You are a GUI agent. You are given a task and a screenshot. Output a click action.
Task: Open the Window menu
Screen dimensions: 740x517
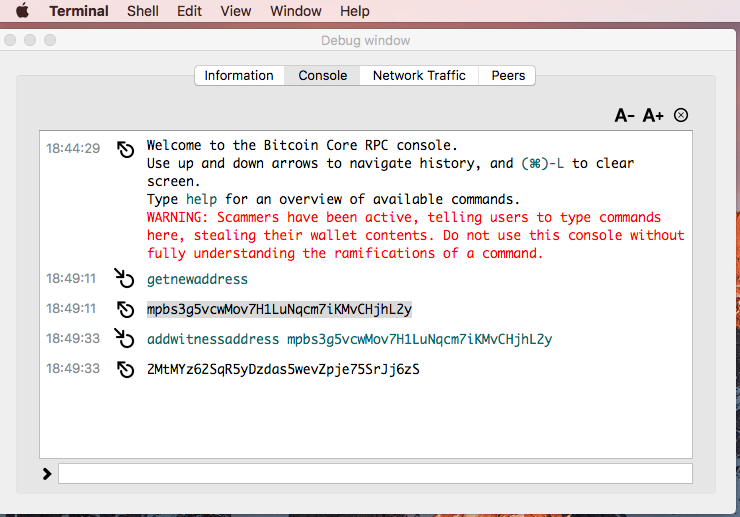295,11
